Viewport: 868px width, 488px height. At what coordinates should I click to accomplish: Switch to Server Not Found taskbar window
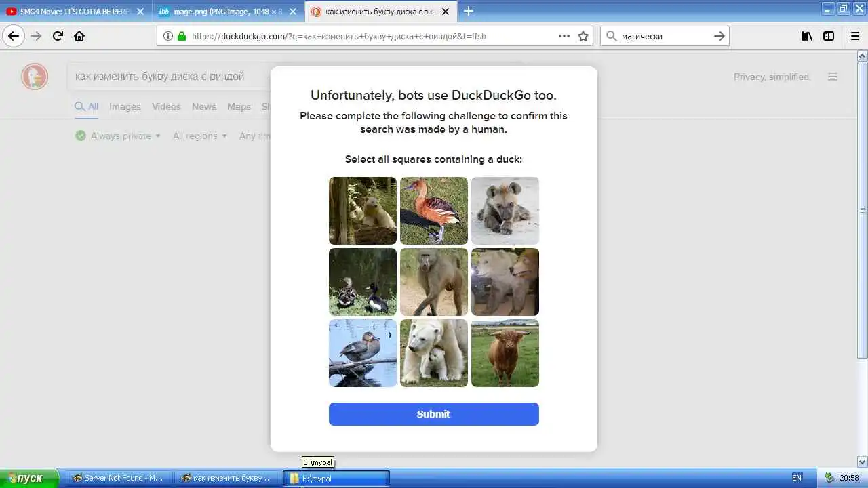[x=119, y=478]
